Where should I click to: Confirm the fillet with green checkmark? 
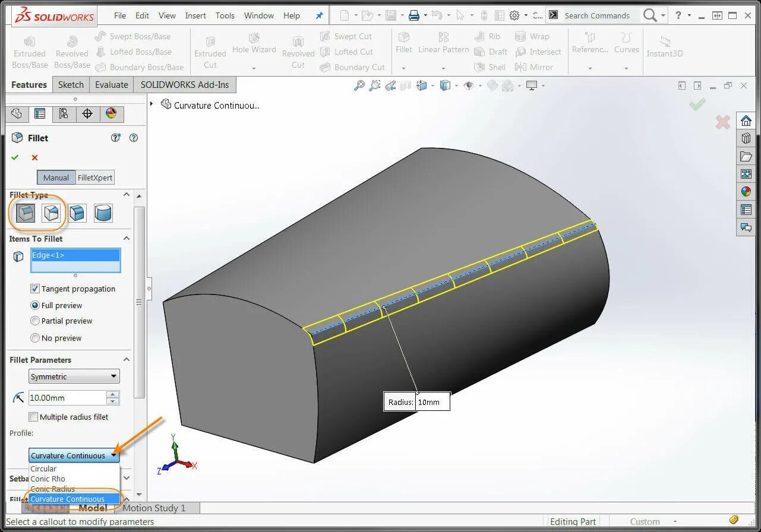click(x=15, y=157)
